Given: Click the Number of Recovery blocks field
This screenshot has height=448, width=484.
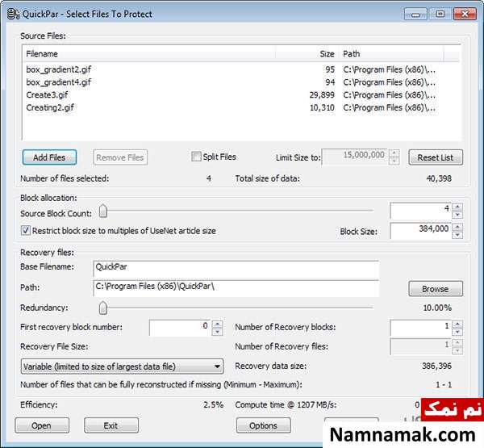Looking at the screenshot, I should coord(421,328).
